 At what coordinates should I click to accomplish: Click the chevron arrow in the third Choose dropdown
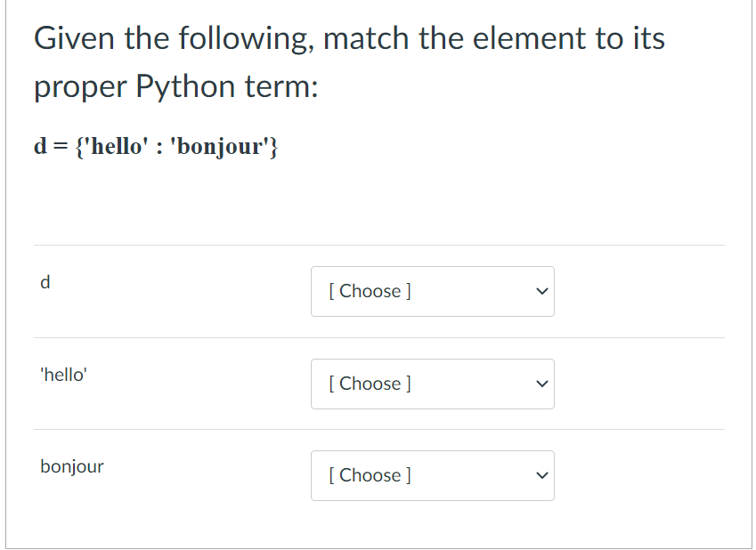click(541, 475)
